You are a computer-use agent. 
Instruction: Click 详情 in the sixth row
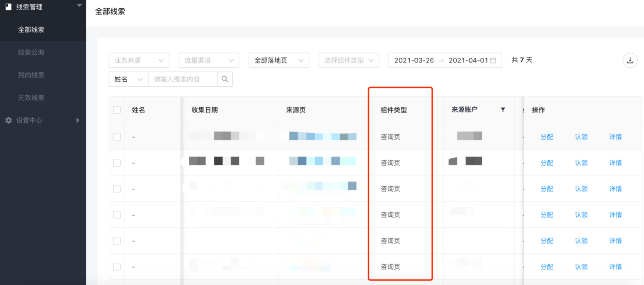point(615,267)
